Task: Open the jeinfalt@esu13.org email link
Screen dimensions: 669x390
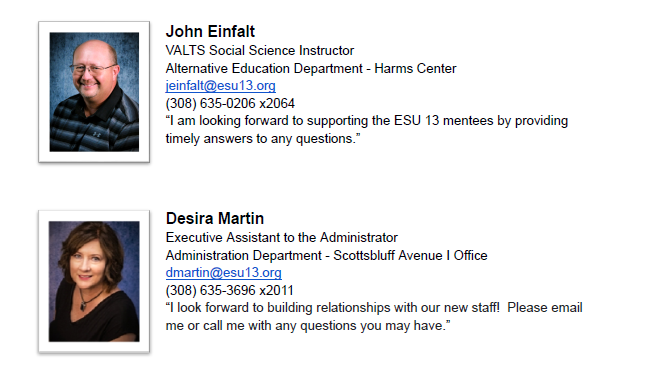Action: pyautogui.click(x=221, y=86)
